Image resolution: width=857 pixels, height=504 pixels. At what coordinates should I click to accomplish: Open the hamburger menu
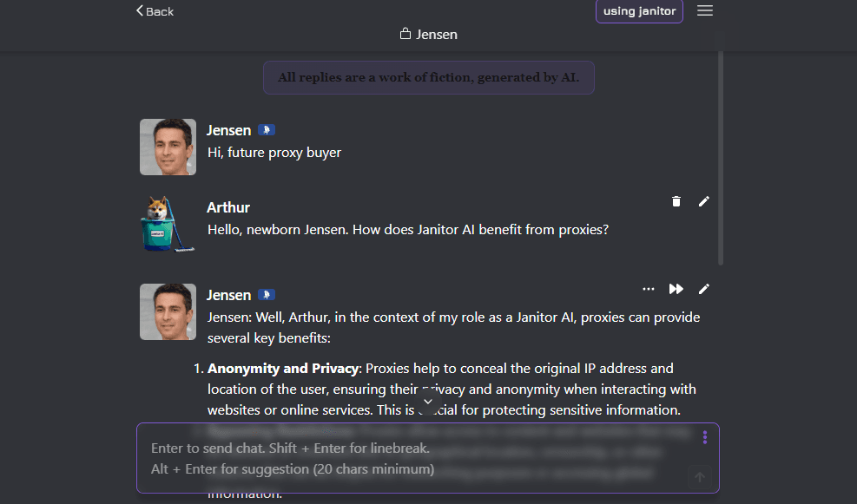(705, 11)
